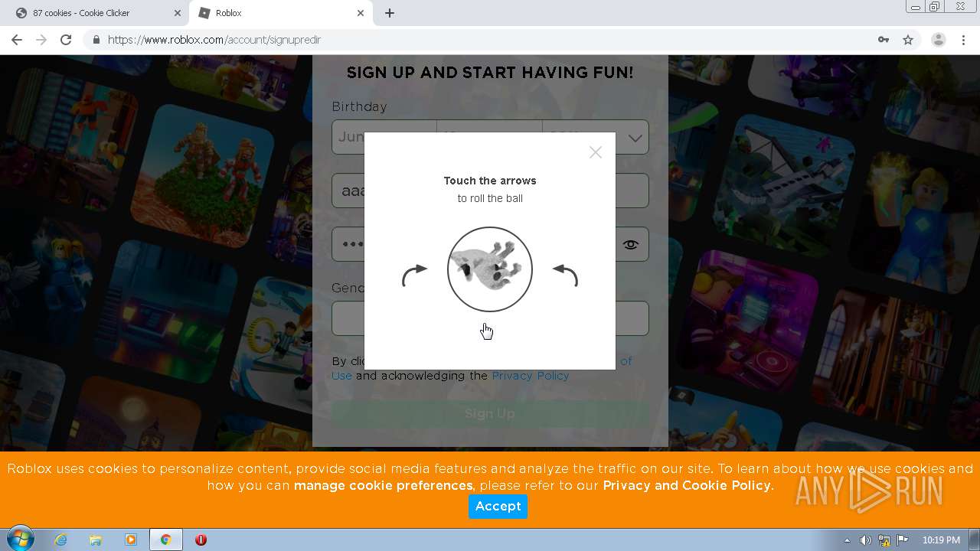980x551 pixels.
Task: Go forward in browser history
Action: (x=41, y=40)
